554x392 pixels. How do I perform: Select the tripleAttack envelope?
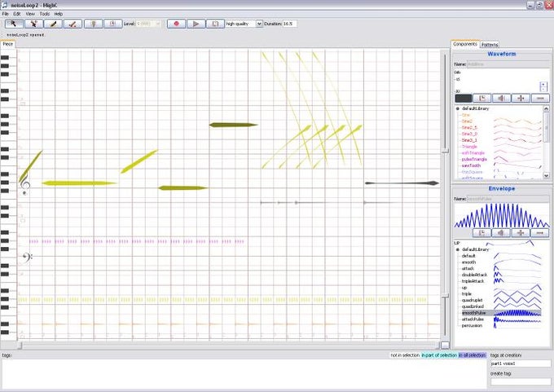point(473,281)
